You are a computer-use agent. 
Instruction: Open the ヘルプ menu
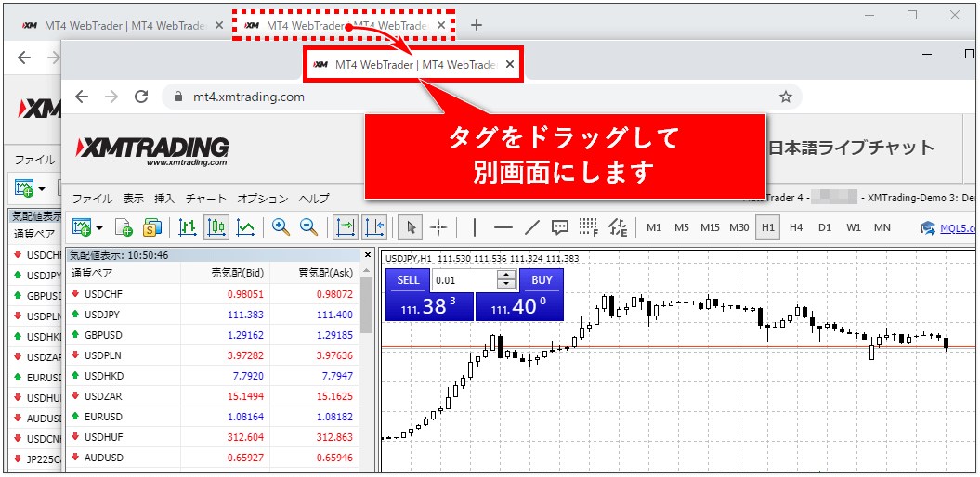click(x=314, y=200)
